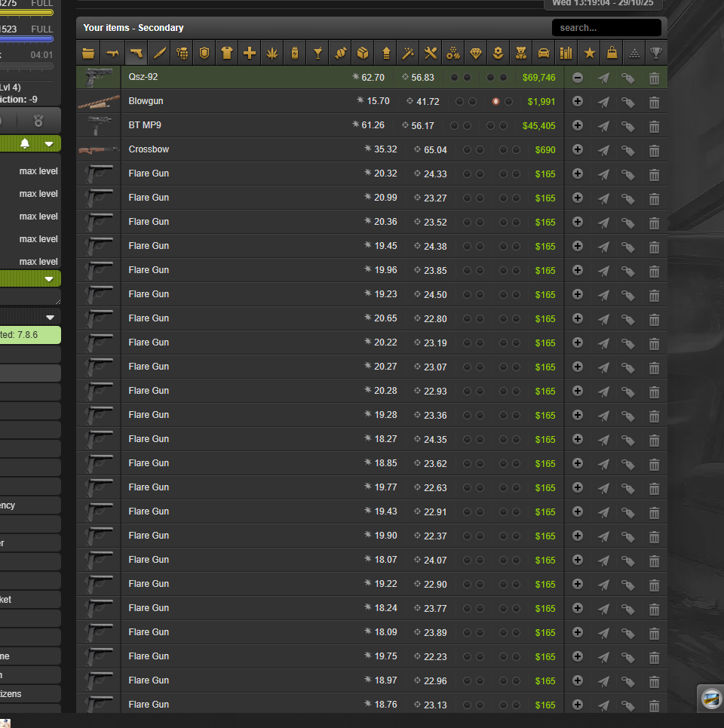Sell the Qsz-92 using tag icon
The width and height of the screenshot is (724, 728).
(628, 78)
